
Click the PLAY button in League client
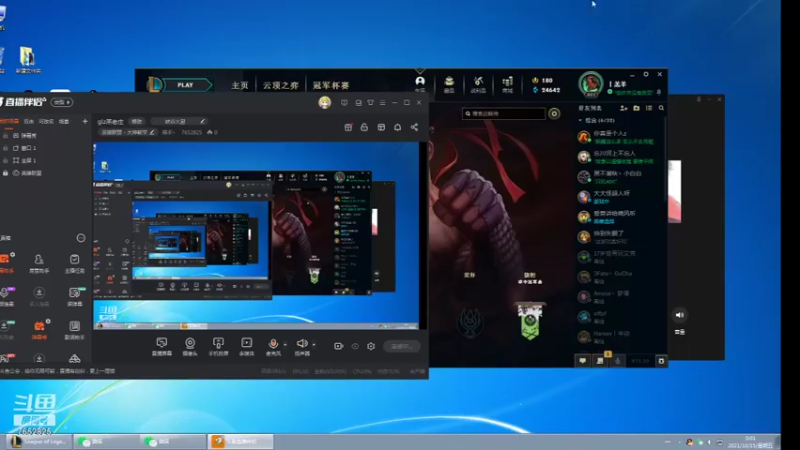[x=186, y=85]
